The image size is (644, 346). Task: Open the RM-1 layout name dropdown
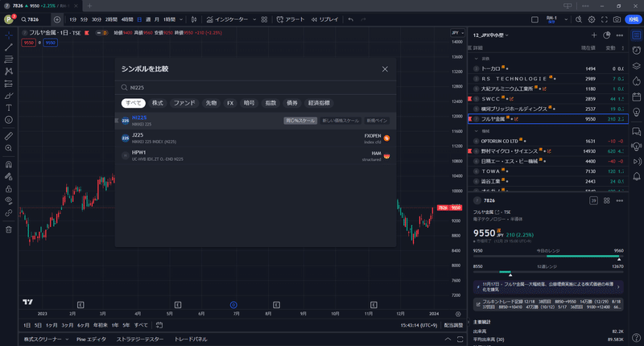pyautogui.click(x=566, y=19)
